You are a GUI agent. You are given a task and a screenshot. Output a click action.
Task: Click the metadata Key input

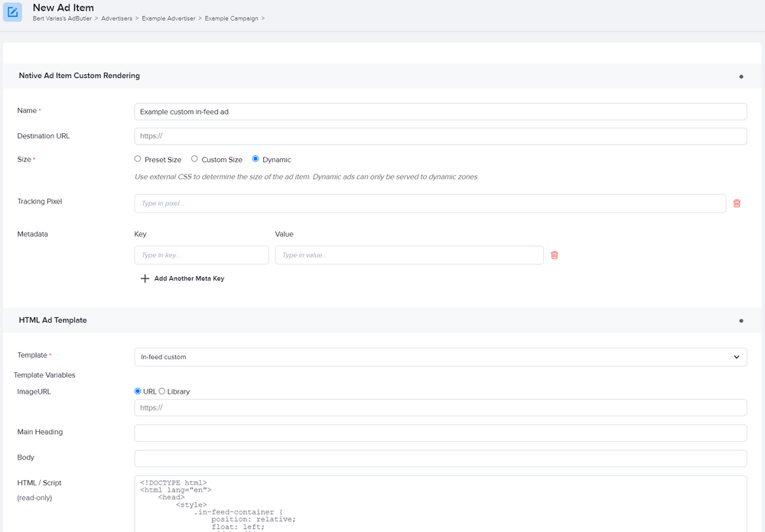[x=201, y=255]
